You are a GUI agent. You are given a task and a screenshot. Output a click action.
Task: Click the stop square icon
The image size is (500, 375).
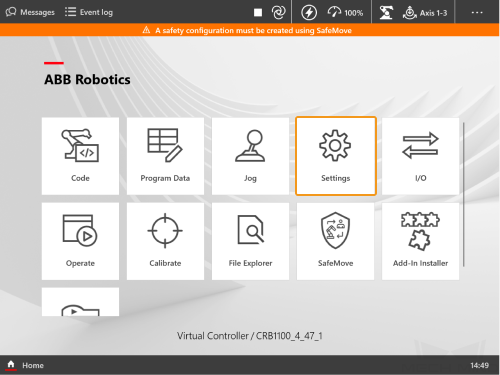tap(258, 13)
